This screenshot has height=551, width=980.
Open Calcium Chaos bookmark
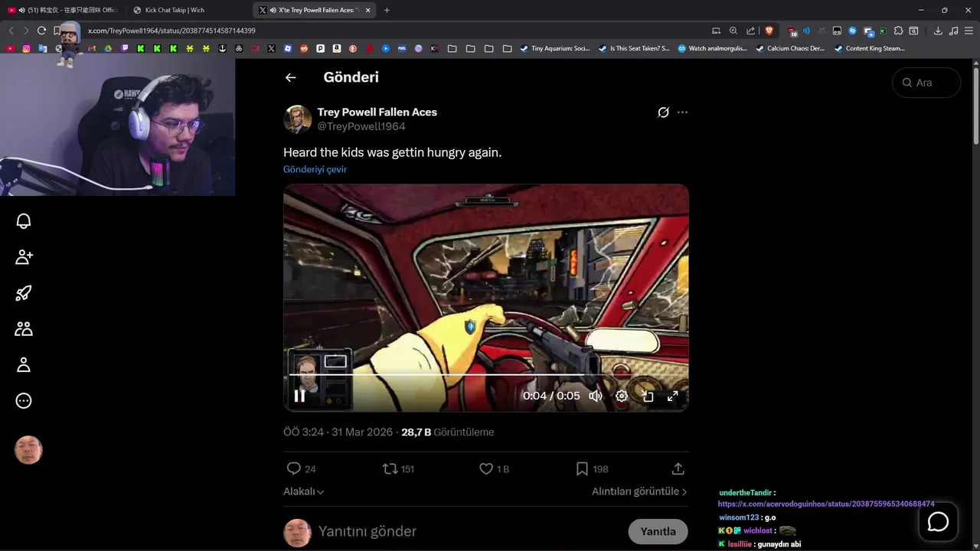[790, 48]
